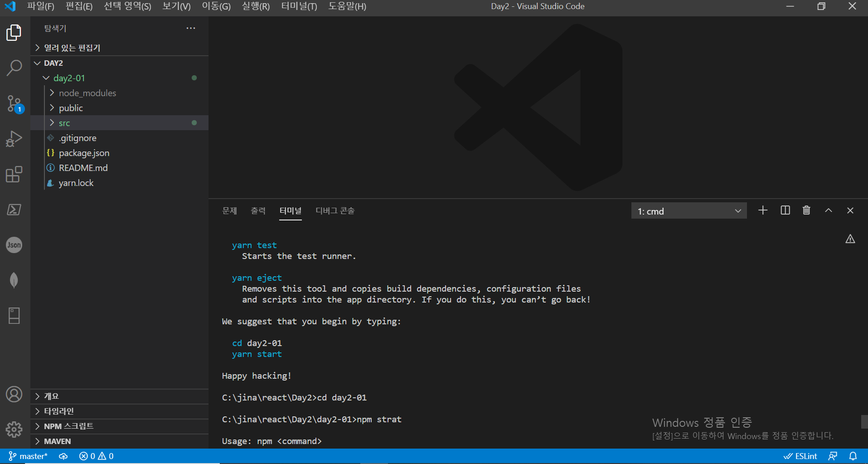Select terminal from 1: cmd dropdown
The width and height of the screenshot is (868, 464).
click(689, 211)
